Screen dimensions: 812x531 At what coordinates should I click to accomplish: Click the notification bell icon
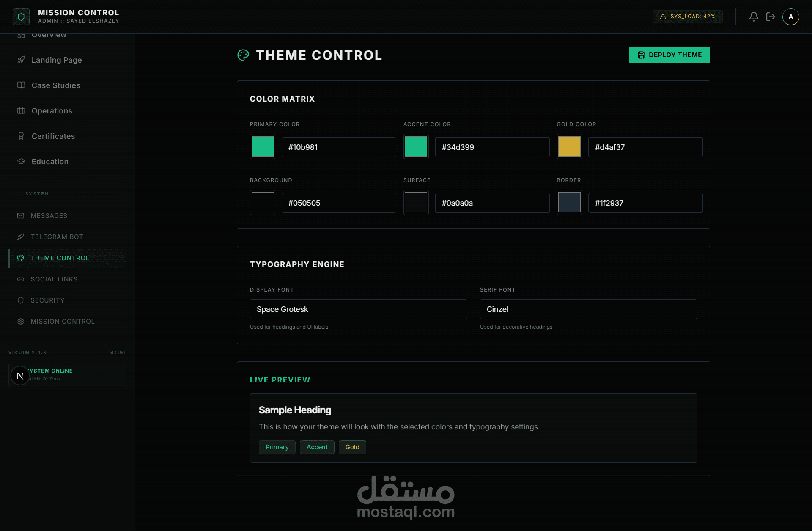coord(754,17)
